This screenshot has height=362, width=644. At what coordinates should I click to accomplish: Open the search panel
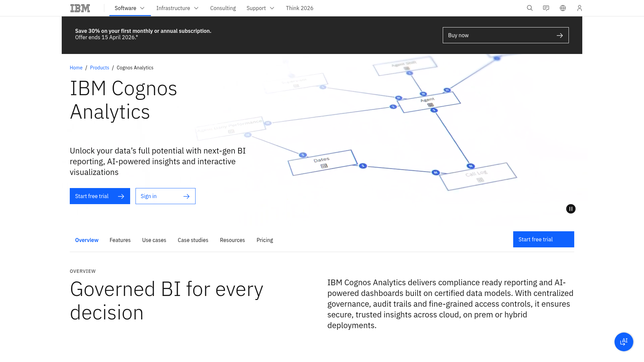point(530,8)
